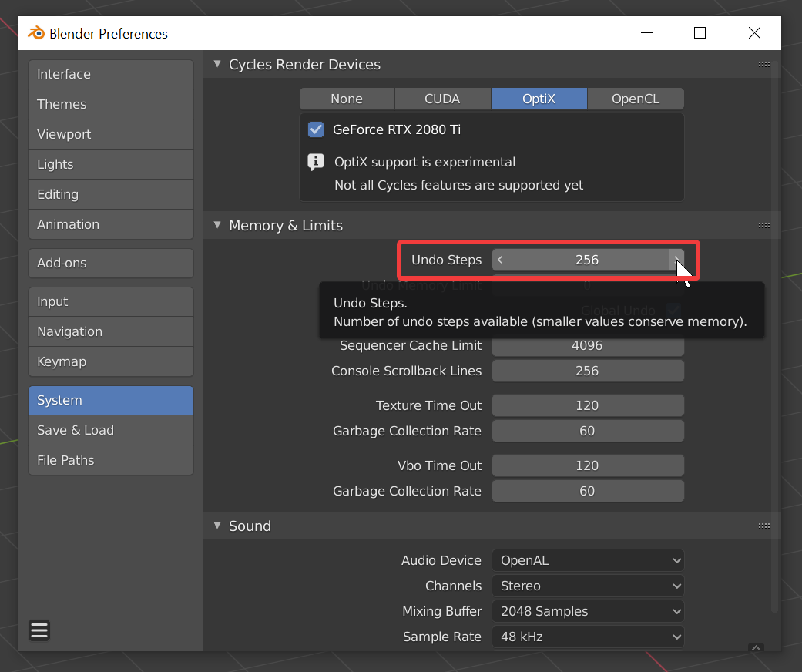Close the Blender Preferences window

[754, 33]
